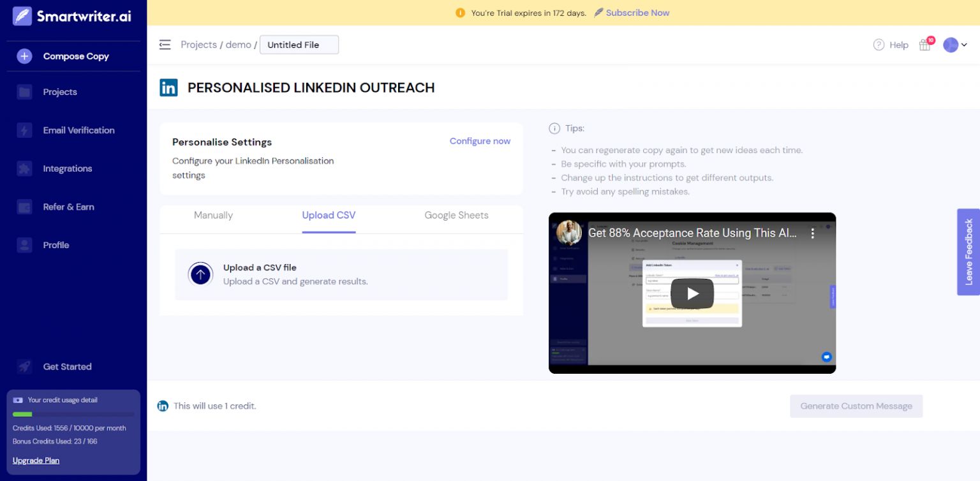Image resolution: width=980 pixels, height=481 pixels.
Task: Play the acceptance rate tutorial video
Action: (692, 293)
